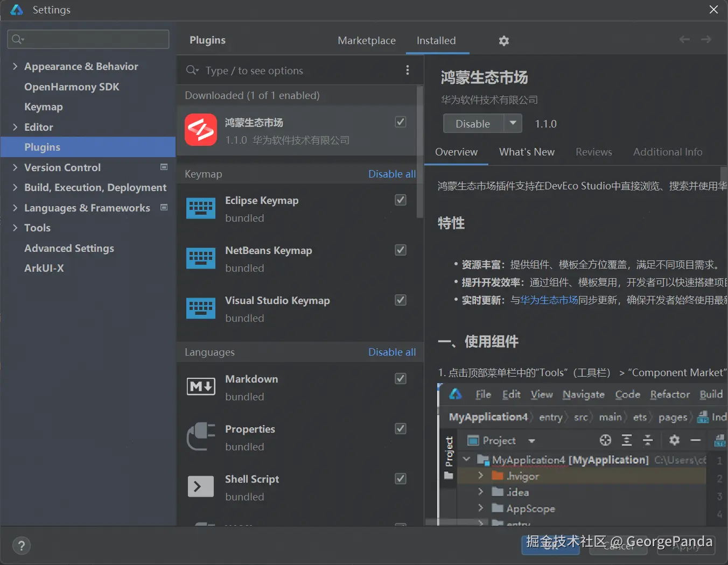
Task: Open the Additional Info tab
Action: 668,152
